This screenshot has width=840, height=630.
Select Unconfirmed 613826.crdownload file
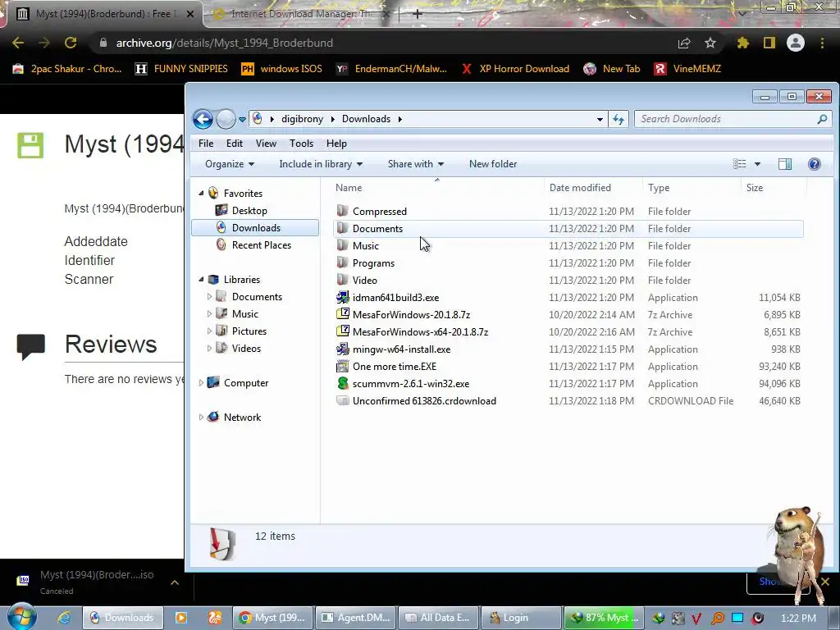(x=424, y=400)
